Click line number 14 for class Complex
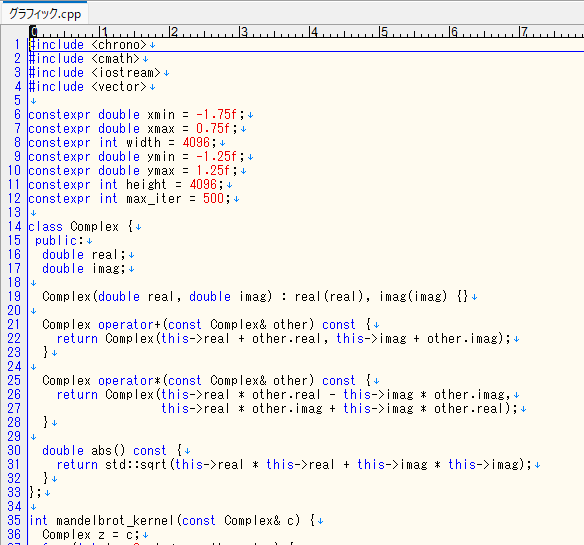This screenshot has width=584, height=545. [x=15, y=226]
